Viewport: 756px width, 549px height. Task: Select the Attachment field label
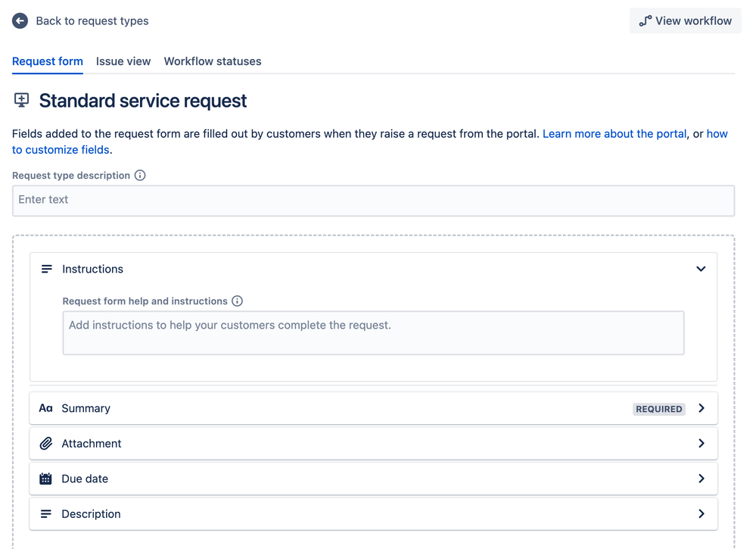(91, 443)
